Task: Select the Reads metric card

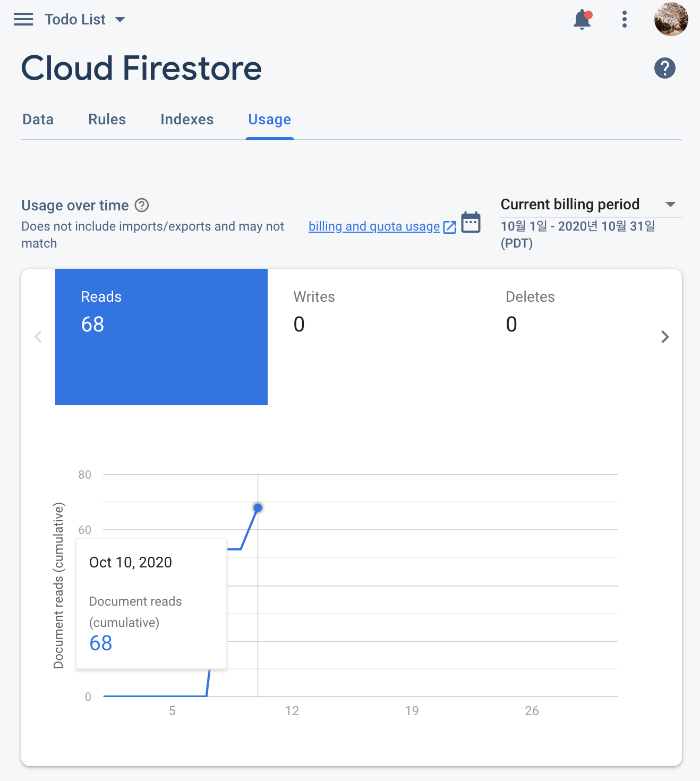Action: coord(161,337)
